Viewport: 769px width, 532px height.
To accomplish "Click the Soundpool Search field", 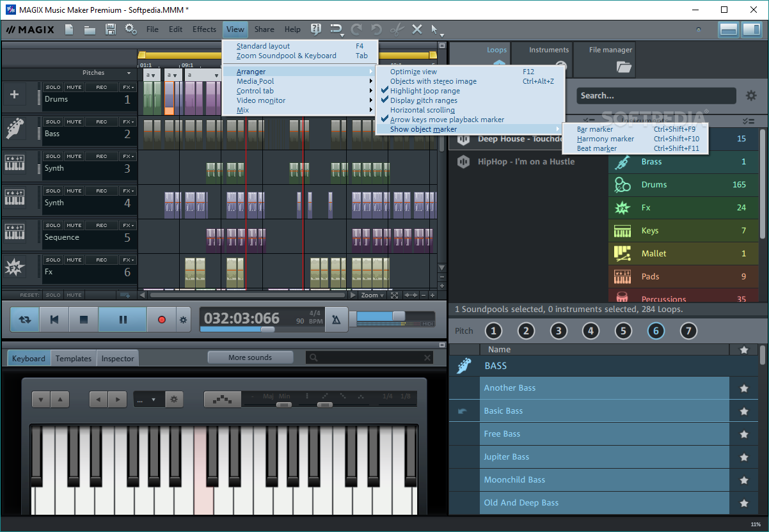I will point(656,96).
